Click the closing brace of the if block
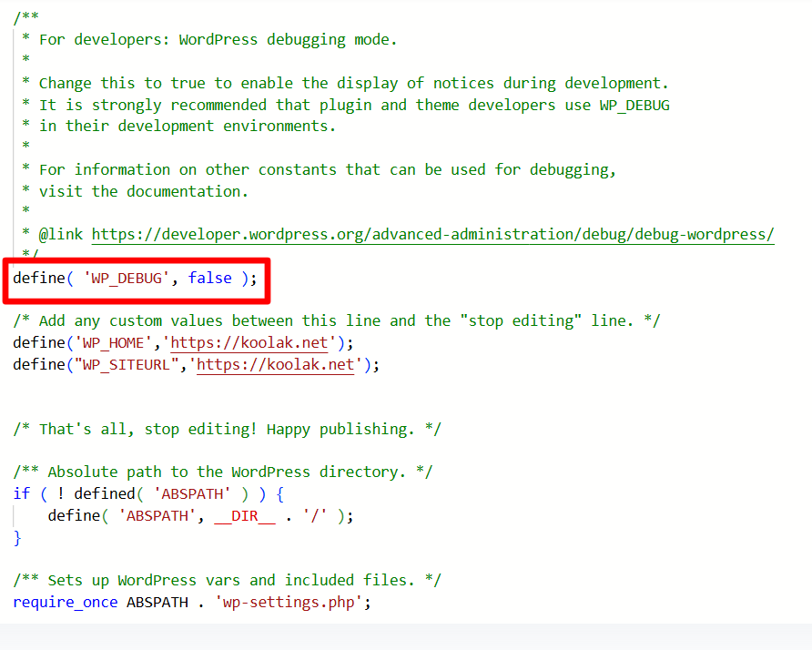Image resolution: width=812 pixels, height=650 pixels. click(17, 538)
